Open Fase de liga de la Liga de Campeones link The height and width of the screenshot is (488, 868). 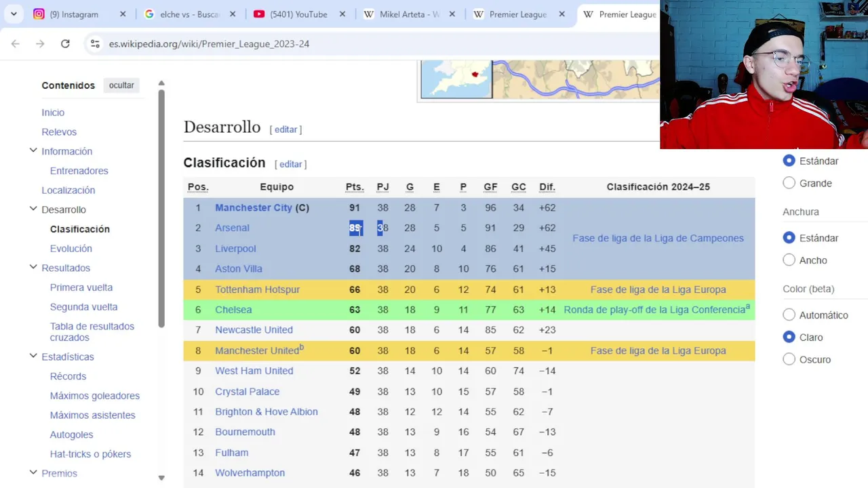pos(658,238)
